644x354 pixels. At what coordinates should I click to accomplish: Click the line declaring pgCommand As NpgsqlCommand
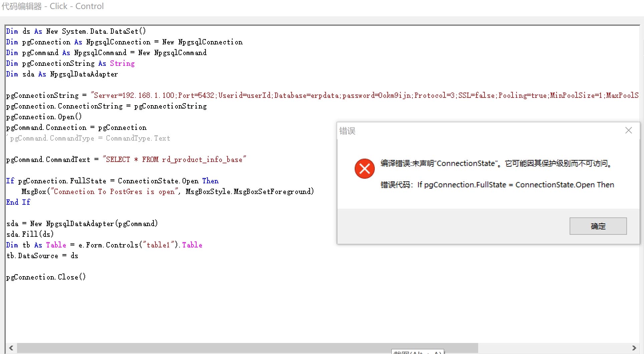tap(106, 53)
